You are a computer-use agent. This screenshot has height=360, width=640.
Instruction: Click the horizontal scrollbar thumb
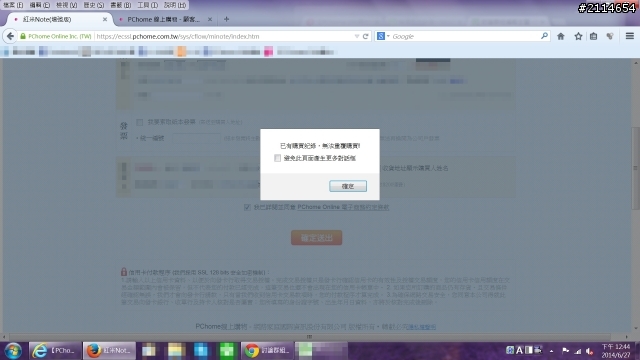pyautogui.click(x=309, y=337)
